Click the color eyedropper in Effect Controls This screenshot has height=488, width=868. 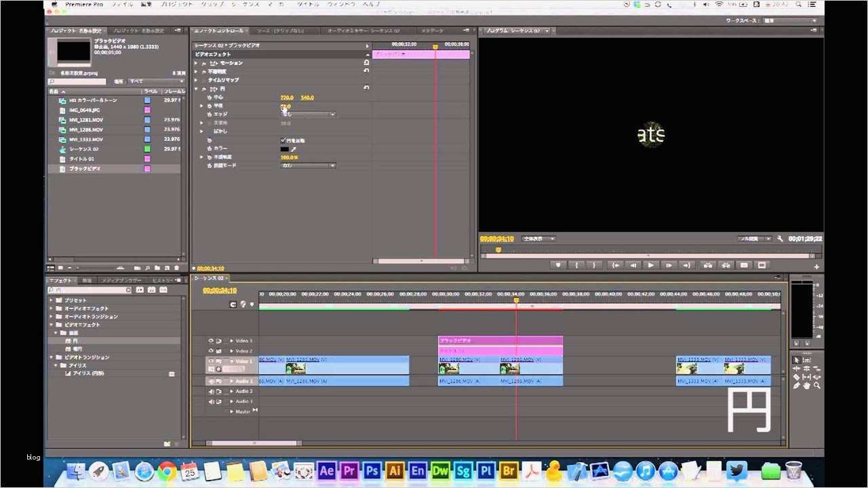tap(294, 148)
